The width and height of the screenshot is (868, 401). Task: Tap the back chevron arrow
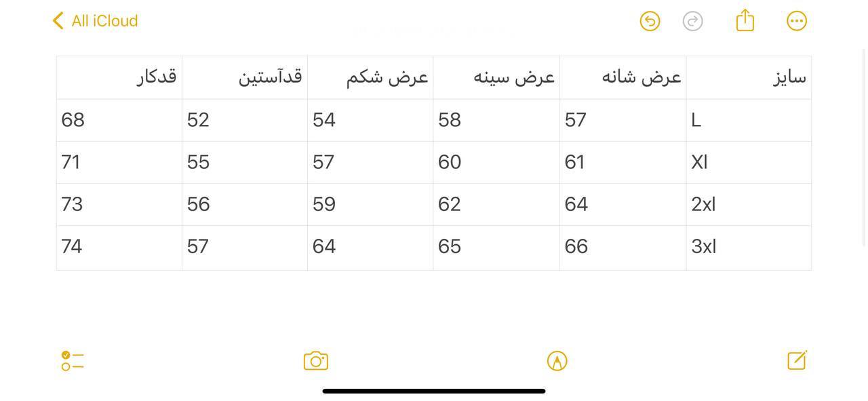point(58,21)
